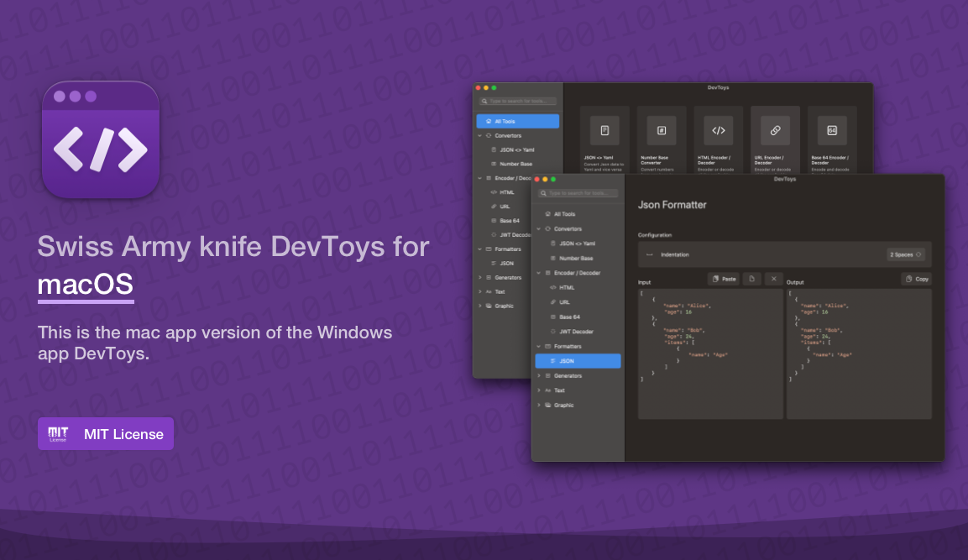Expand the Text category
The image size is (968, 560).
tap(557, 390)
